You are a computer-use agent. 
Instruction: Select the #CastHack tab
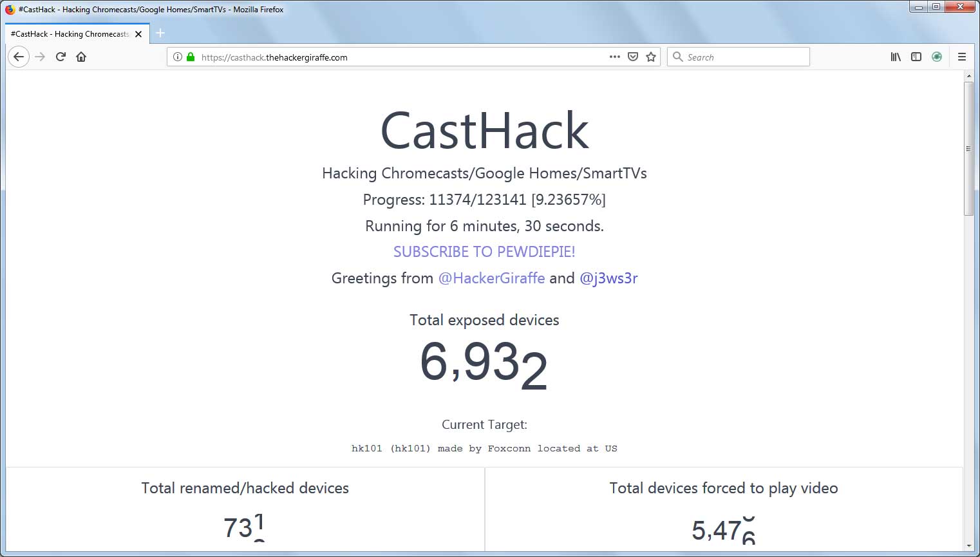[x=77, y=33]
